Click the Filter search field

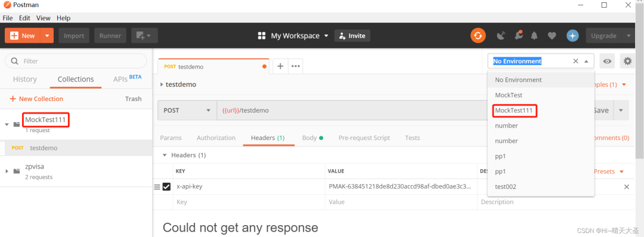pyautogui.click(x=76, y=61)
